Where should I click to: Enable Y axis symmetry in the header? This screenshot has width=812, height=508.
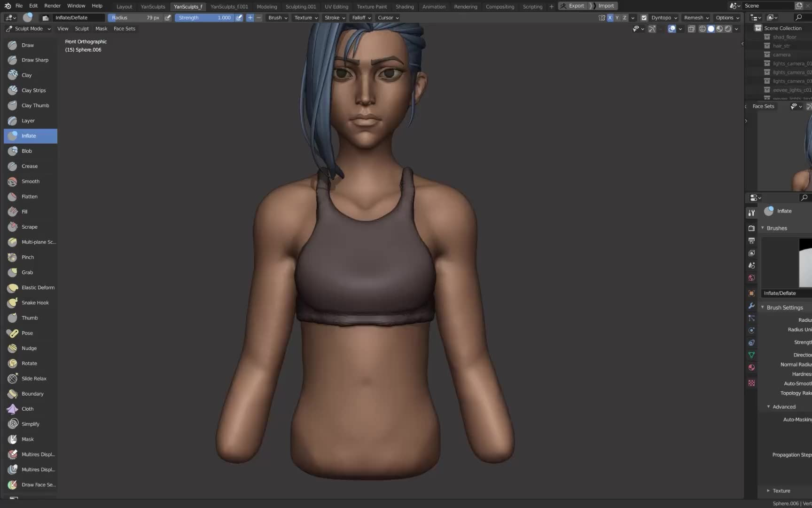(617, 17)
